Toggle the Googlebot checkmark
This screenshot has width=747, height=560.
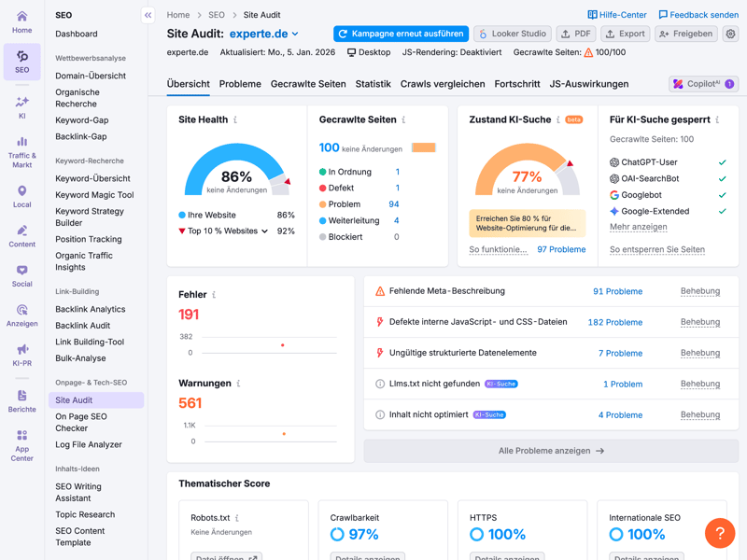pyautogui.click(x=722, y=195)
